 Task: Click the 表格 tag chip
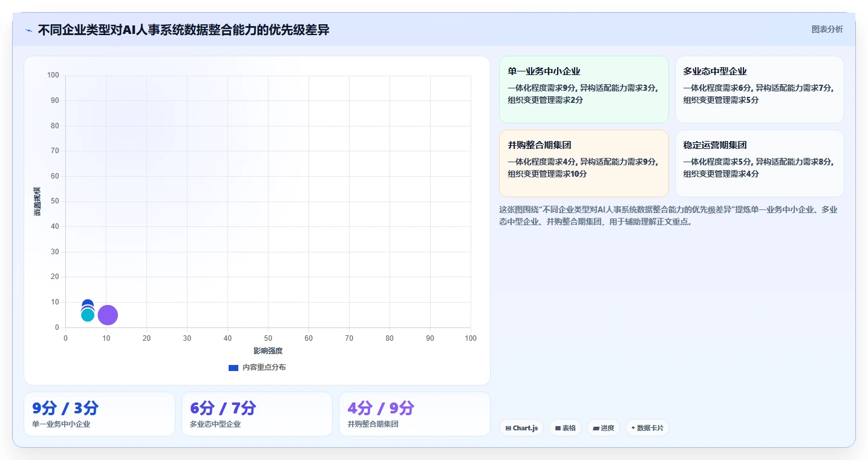pos(566,428)
